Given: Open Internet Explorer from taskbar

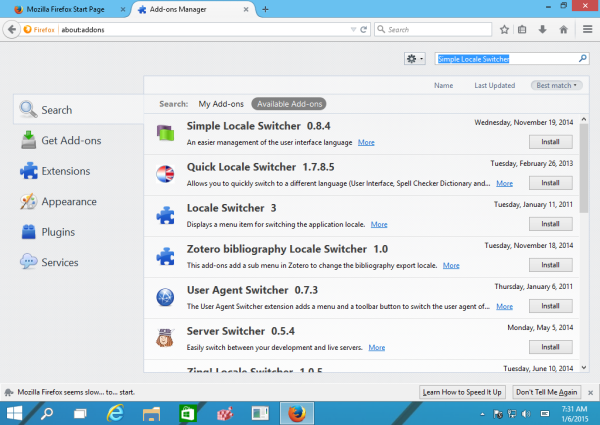Looking at the screenshot, I should (115, 413).
